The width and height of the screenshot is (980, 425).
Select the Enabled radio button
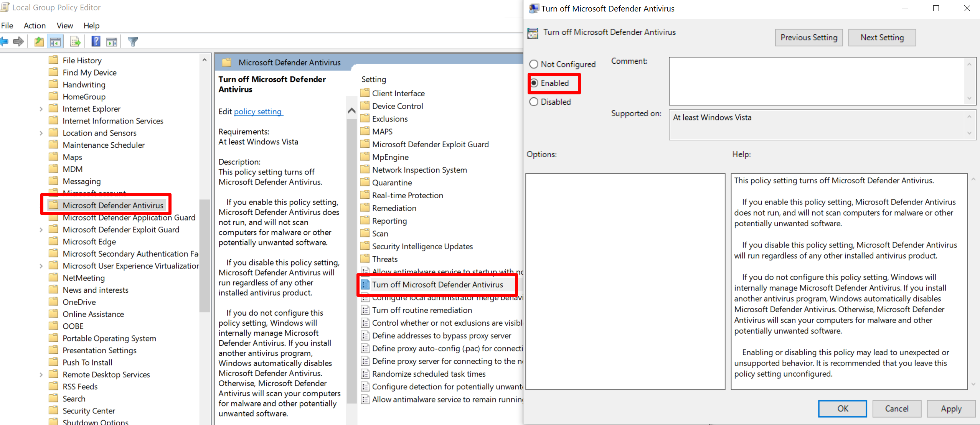pyautogui.click(x=534, y=83)
